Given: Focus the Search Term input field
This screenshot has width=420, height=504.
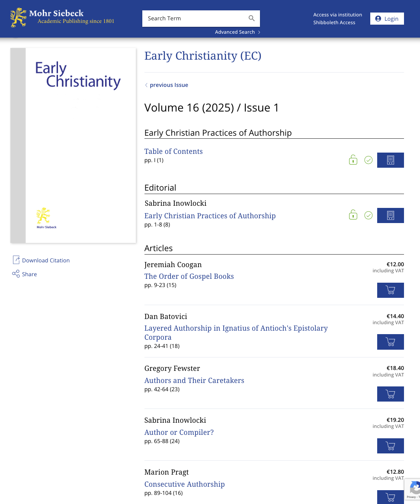Looking at the screenshot, I should point(194,19).
